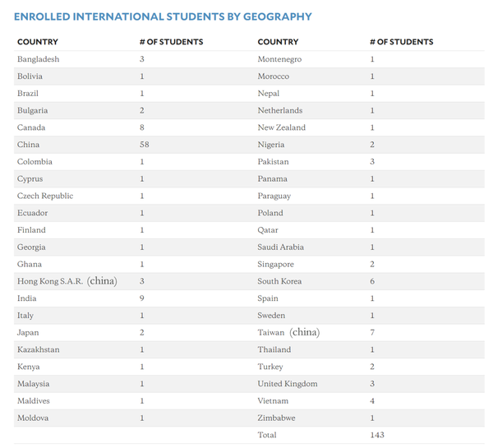The height and width of the screenshot is (448, 493).
Task: Select the United Kingdom entry
Action: (x=288, y=384)
